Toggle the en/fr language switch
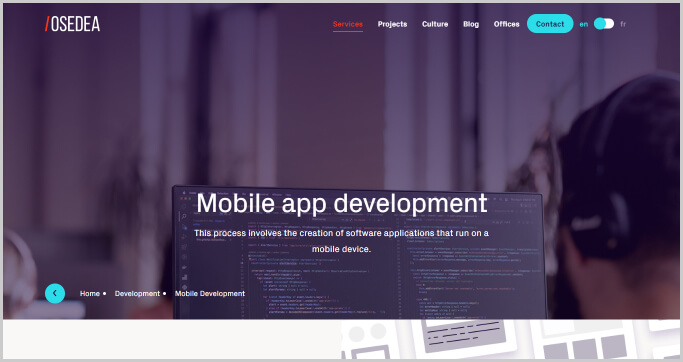 pyautogui.click(x=604, y=24)
